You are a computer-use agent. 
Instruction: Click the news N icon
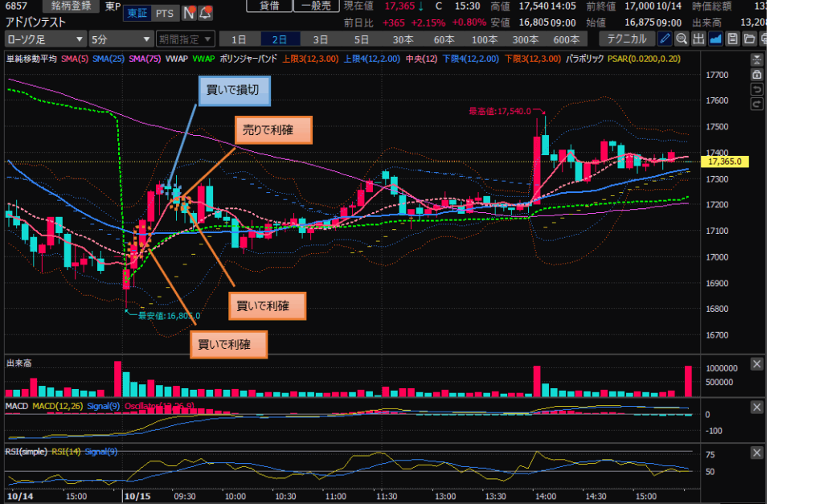[x=189, y=13]
